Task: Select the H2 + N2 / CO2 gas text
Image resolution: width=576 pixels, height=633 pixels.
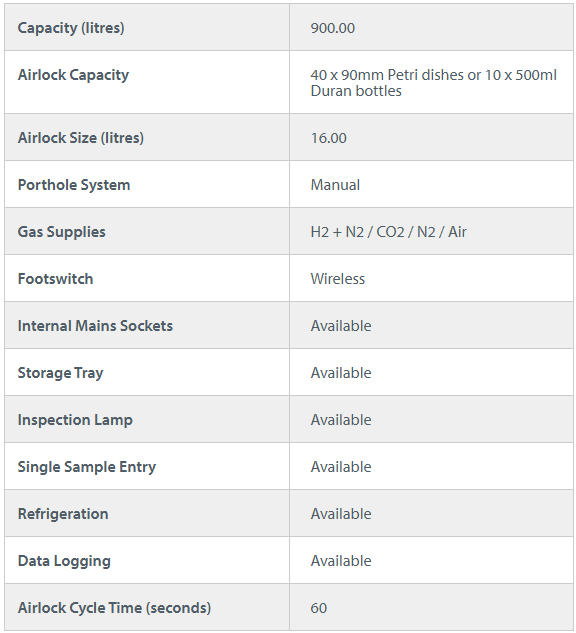Action: pyautogui.click(x=388, y=232)
